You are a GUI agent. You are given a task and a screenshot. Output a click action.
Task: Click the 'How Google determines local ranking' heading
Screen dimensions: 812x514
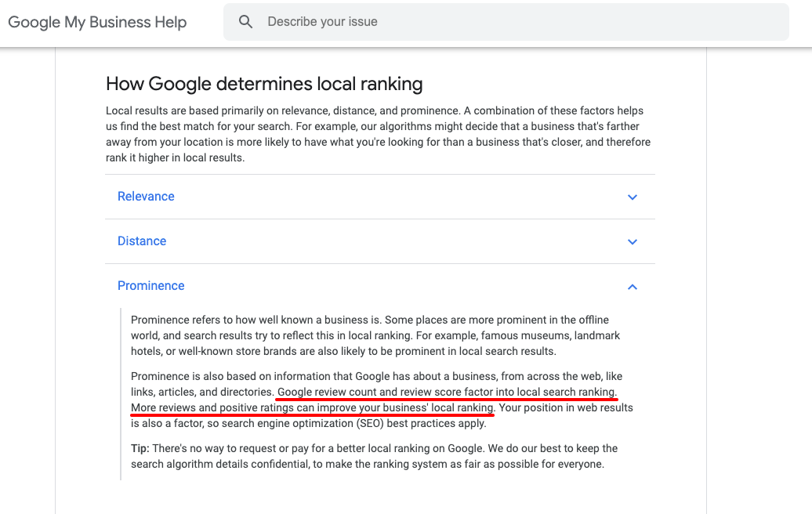(x=264, y=84)
